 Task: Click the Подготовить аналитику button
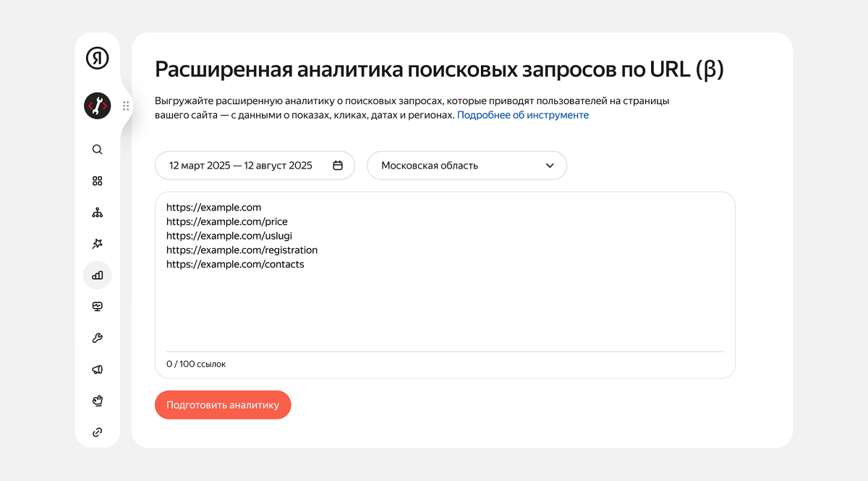coord(223,404)
